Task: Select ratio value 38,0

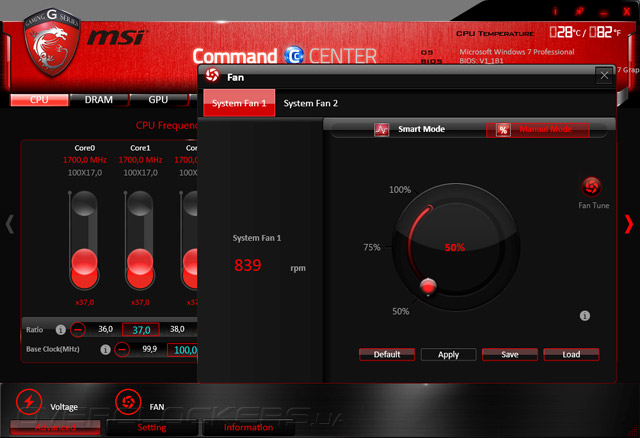Action: coord(177,329)
